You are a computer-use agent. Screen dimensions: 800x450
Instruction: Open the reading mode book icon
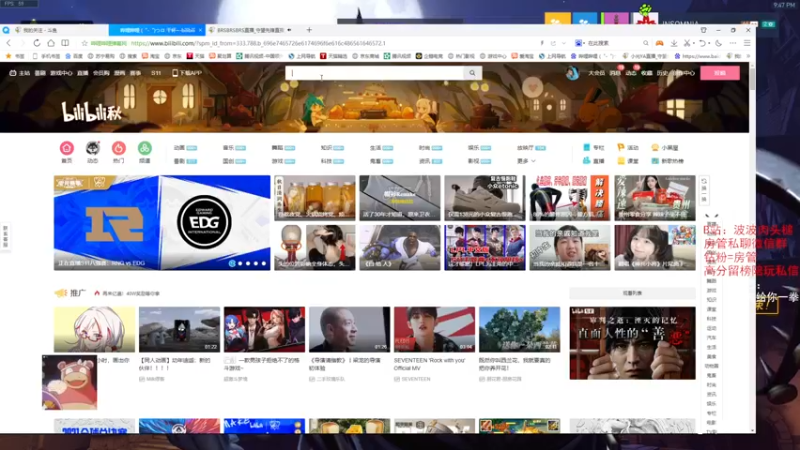[65, 43]
